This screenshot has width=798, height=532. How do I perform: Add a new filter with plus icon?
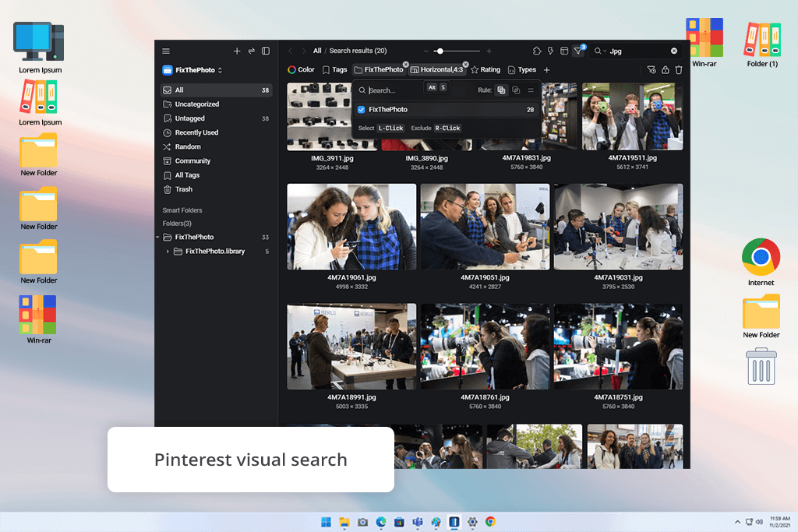546,69
